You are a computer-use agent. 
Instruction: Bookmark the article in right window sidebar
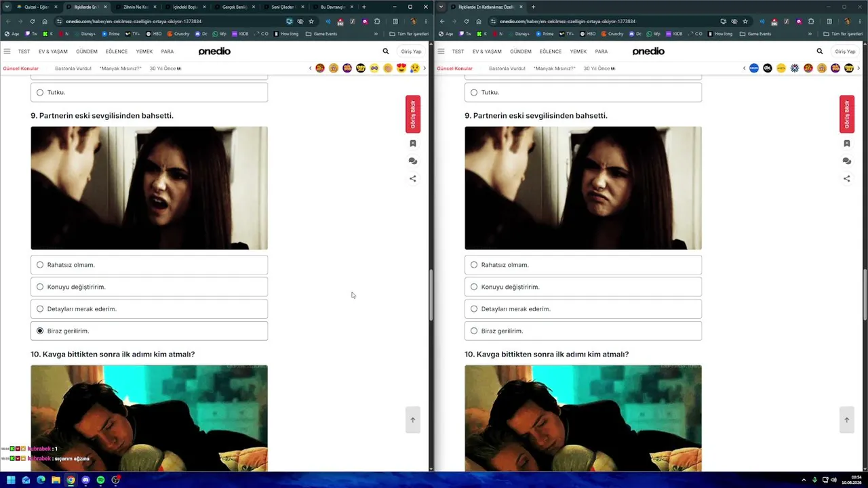pyautogui.click(x=847, y=144)
